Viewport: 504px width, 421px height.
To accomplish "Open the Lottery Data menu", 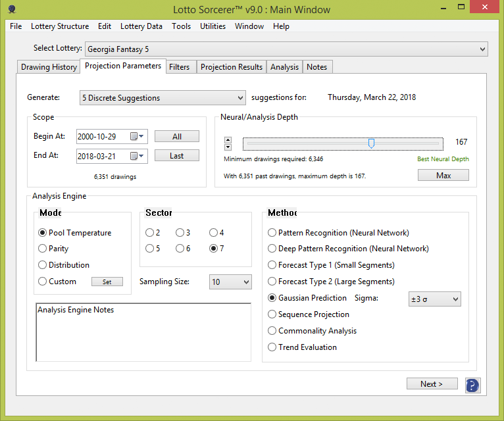I will pyautogui.click(x=141, y=26).
